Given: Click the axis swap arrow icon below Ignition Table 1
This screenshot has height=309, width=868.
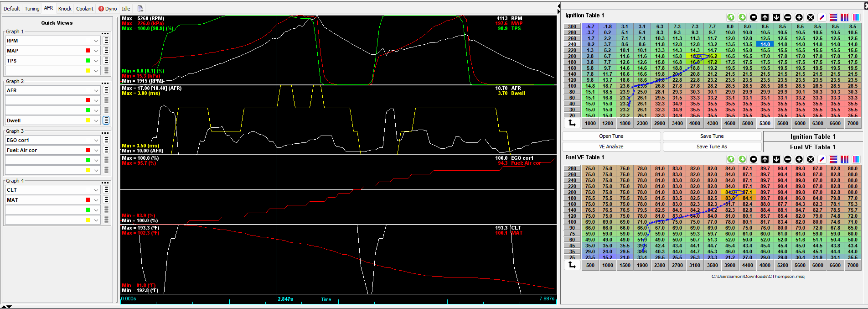Looking at the screenshot, I should [572, 123].
